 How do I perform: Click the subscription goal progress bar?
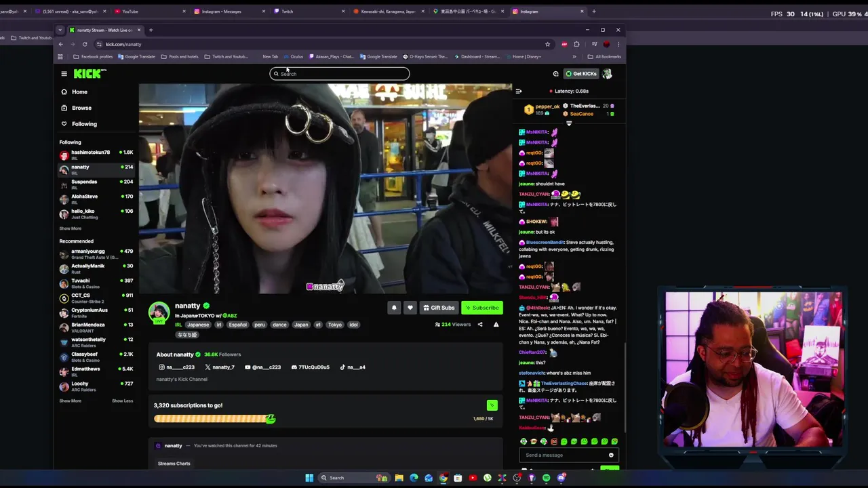(214, 419)
